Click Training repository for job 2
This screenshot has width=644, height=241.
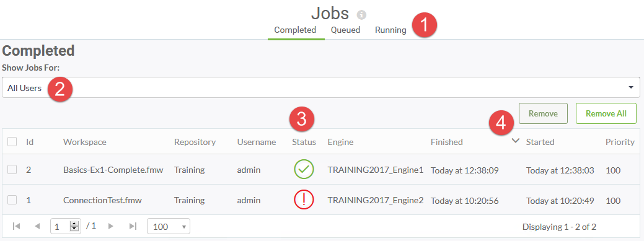189,170
